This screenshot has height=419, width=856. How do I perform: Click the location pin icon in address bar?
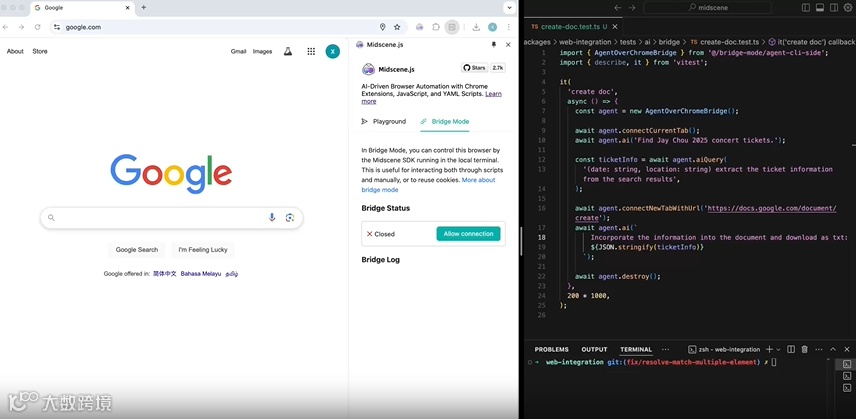383,27
